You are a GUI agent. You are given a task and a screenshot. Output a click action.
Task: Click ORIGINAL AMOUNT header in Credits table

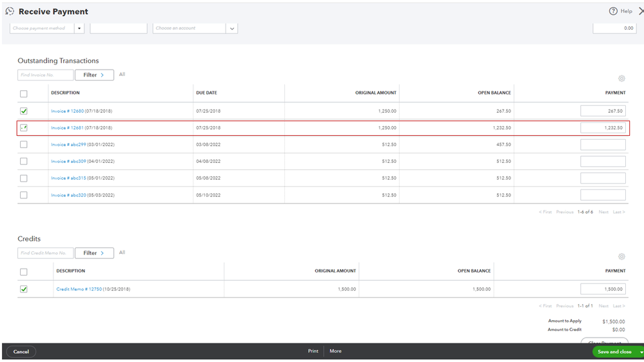[335, 271]
